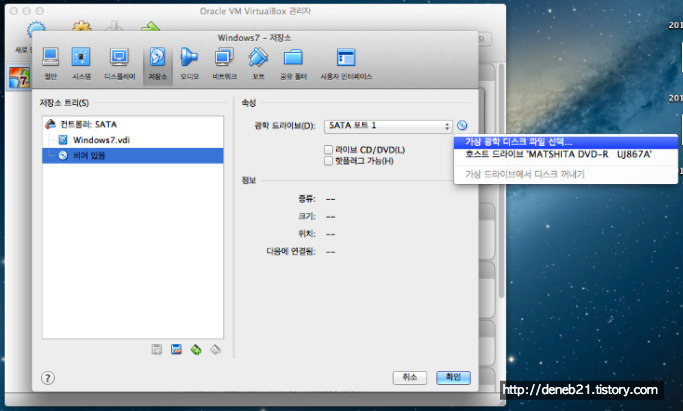Enable the 핫플러그 가능(H) checkbox
The image size is (683, 411).
[x=328, y=161]
